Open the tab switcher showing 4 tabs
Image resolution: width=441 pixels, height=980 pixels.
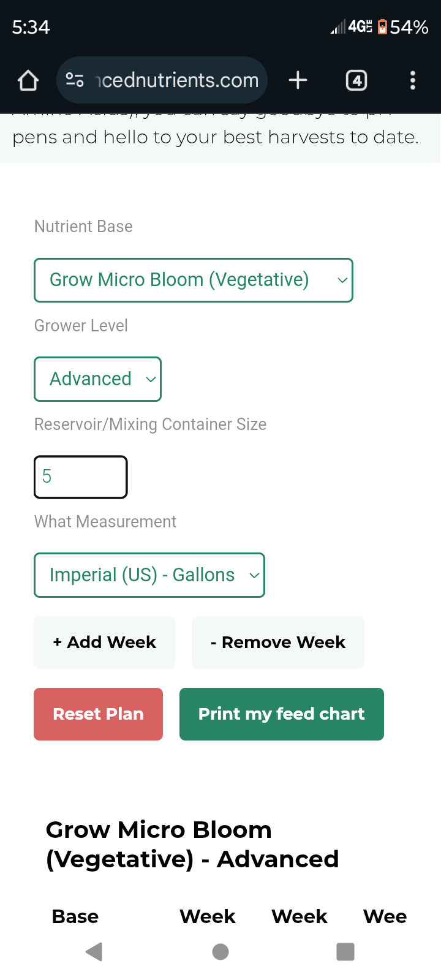356,80
